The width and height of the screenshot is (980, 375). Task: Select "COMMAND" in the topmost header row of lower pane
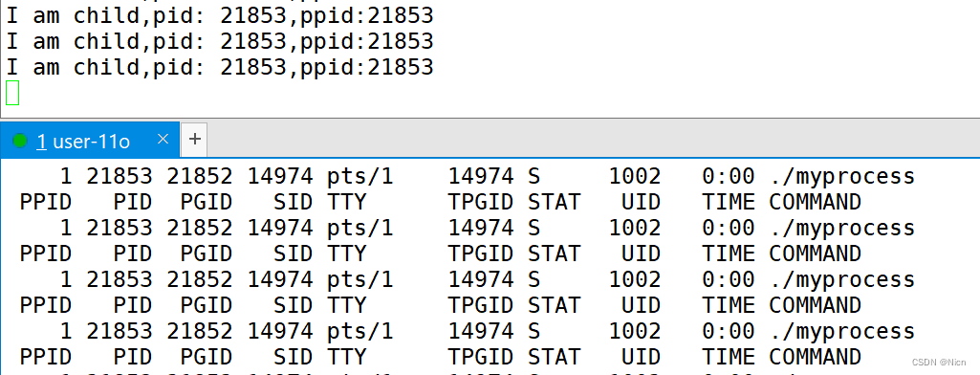[x=815, y=202]
